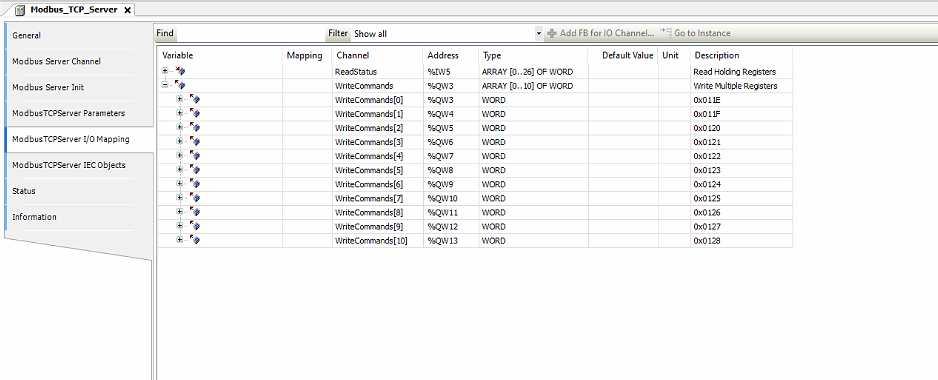Click the Channel column header

(377, 55)
